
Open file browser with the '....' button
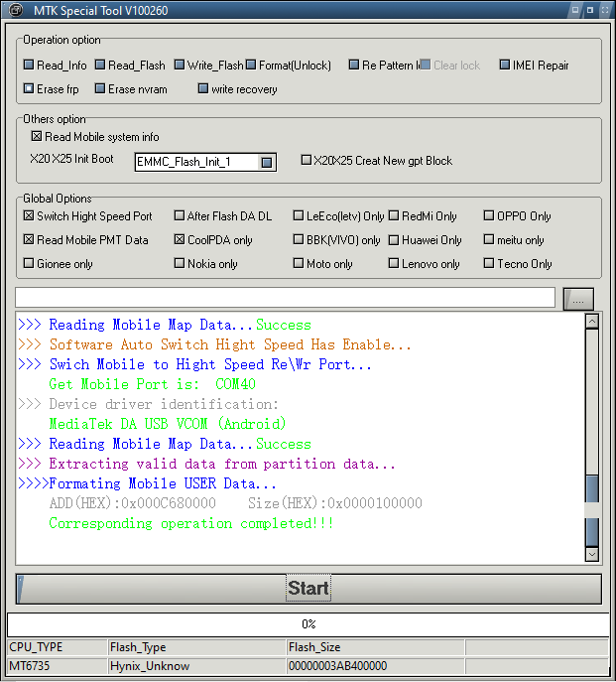point(578,299)
